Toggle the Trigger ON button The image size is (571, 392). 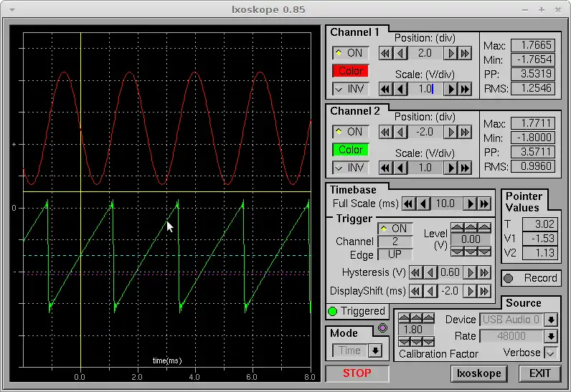pos(395,229)
